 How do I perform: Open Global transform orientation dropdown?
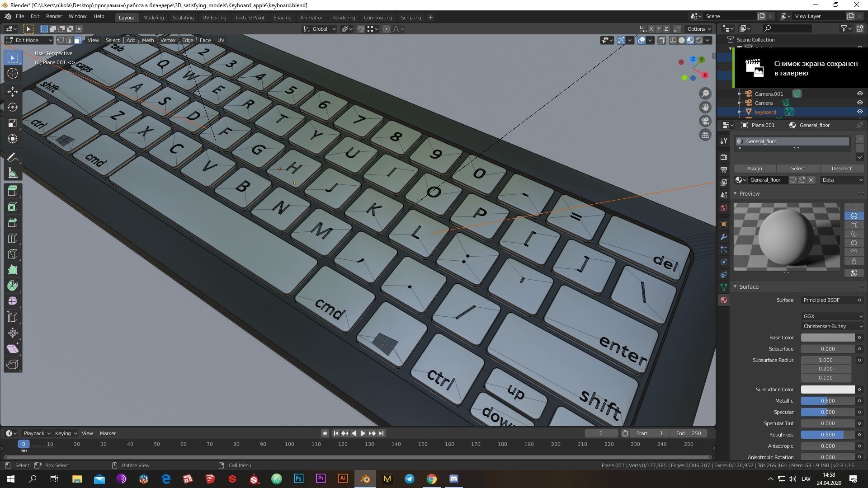pyautogui.click(x=319, y=29)
